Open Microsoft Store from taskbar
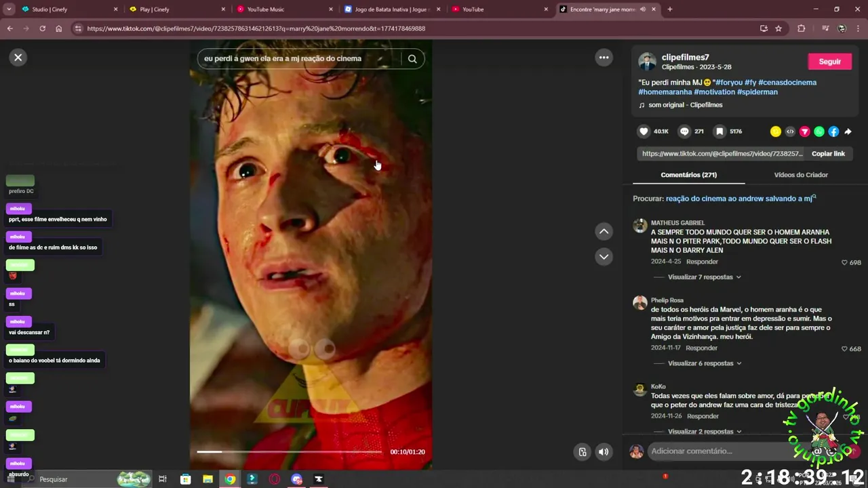This screenshot has height=488, width=868. click(x=186, y=479)
